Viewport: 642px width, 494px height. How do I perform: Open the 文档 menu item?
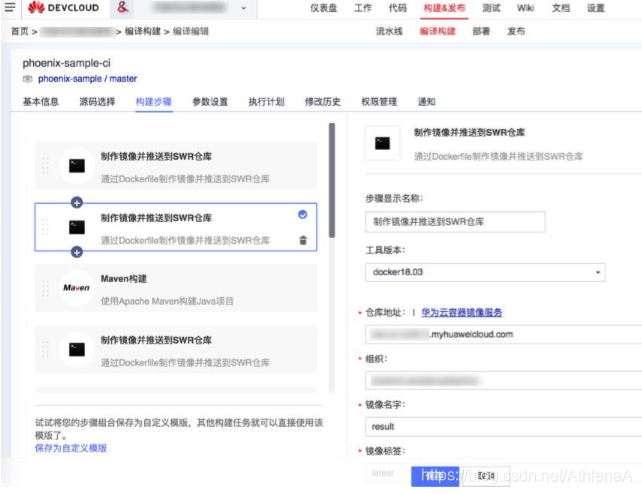tap(561, 8)
